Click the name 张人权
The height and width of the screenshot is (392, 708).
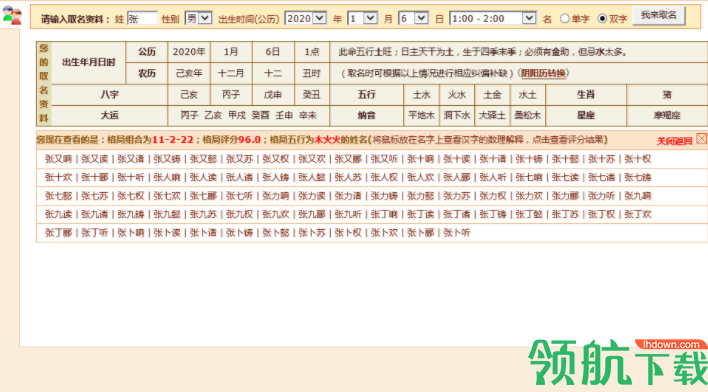[384, 177]
